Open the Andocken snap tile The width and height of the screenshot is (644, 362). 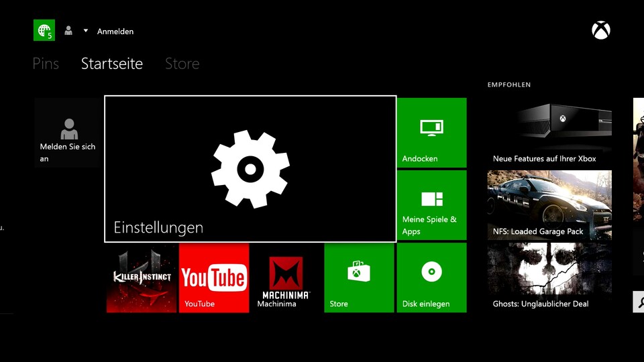(431, 133)
